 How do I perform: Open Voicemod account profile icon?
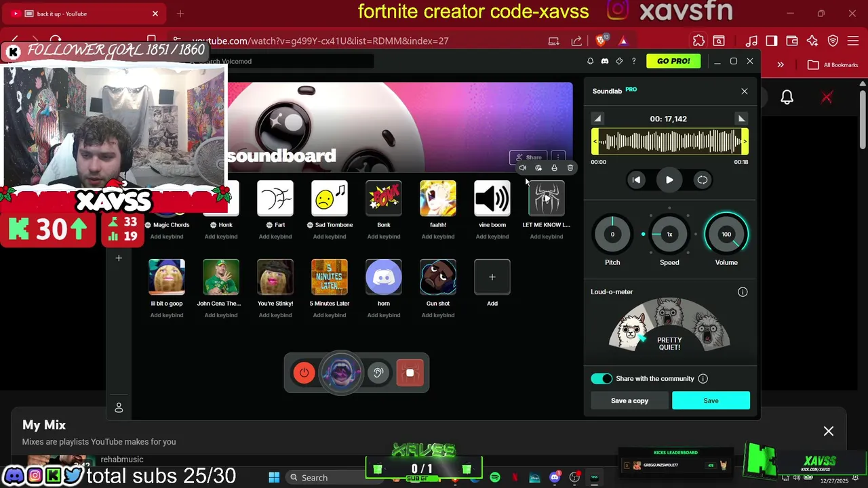(x=119, y=407)
